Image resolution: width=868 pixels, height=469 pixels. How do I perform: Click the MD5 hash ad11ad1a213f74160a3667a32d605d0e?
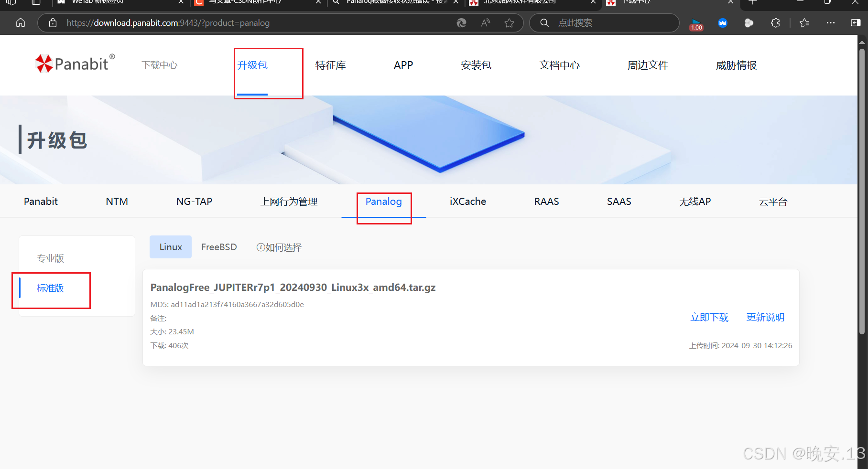[x=237, y=304]
